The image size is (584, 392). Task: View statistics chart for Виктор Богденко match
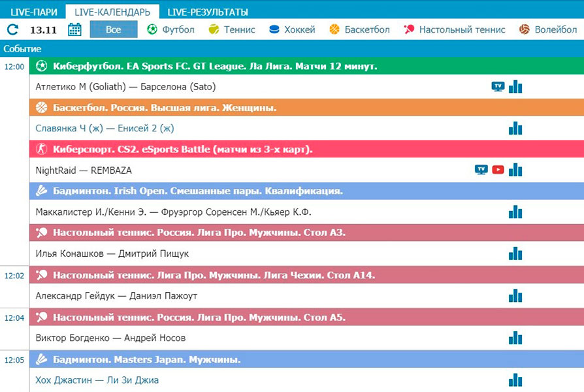pos(515,338)
